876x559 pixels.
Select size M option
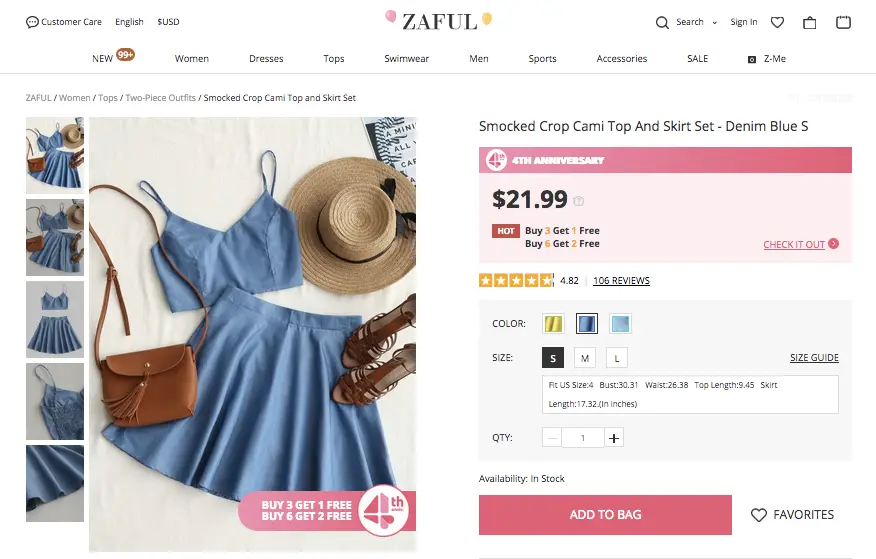click(585, 358)
